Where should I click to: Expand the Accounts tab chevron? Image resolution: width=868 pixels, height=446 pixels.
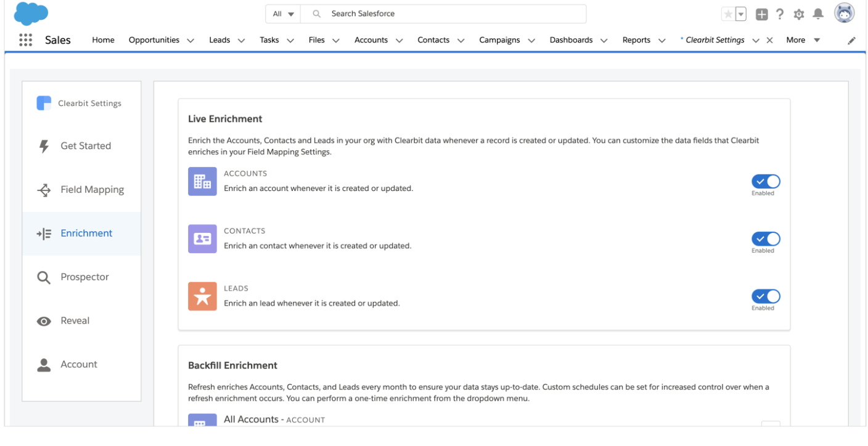[399, 41]
